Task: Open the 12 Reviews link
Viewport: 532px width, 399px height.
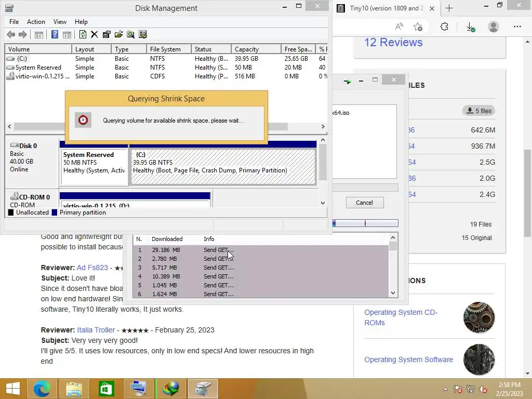Action: click(393, 43)
